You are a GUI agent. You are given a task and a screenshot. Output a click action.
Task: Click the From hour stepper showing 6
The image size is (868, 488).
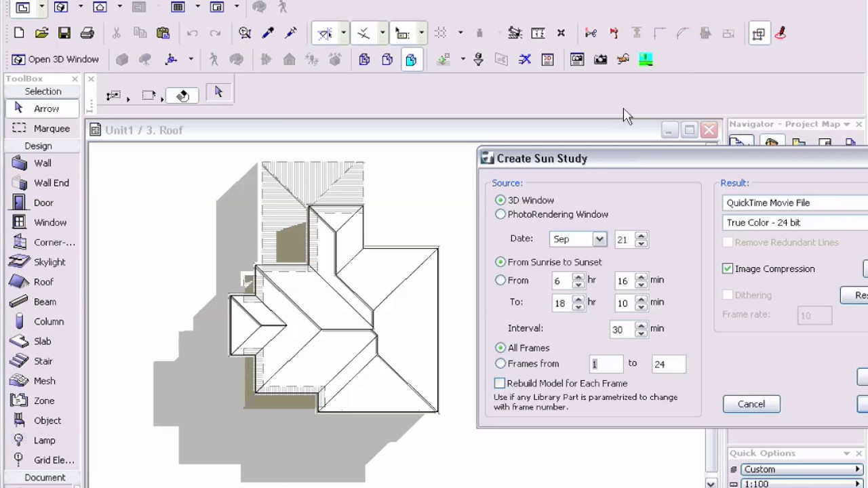pos(578,281)
